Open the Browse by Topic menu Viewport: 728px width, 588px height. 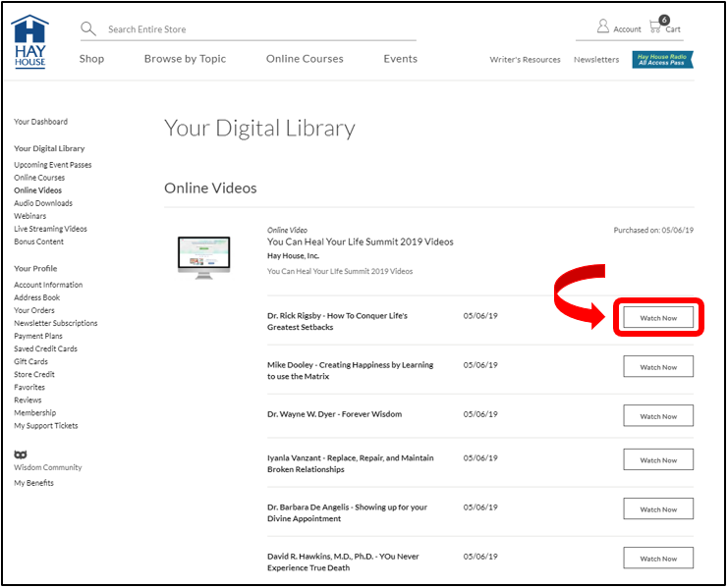(185, 59)
